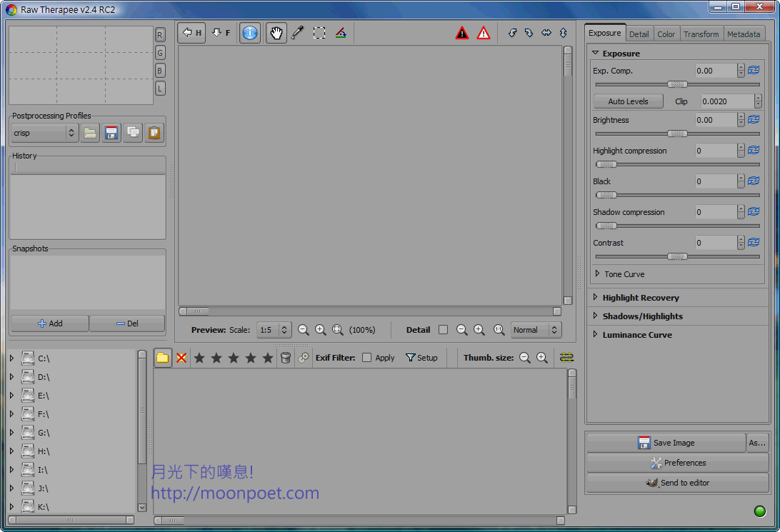The height and width of the screenshot is (532, 780).
Task: Activate the crop selection tool
Action: [319, 33]
